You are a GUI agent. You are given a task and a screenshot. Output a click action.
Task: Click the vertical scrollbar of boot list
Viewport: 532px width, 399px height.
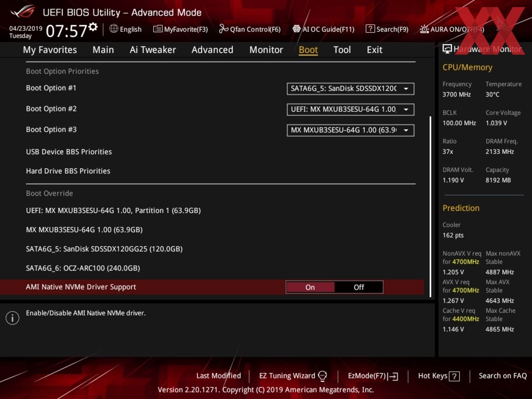tap(431, 206)
